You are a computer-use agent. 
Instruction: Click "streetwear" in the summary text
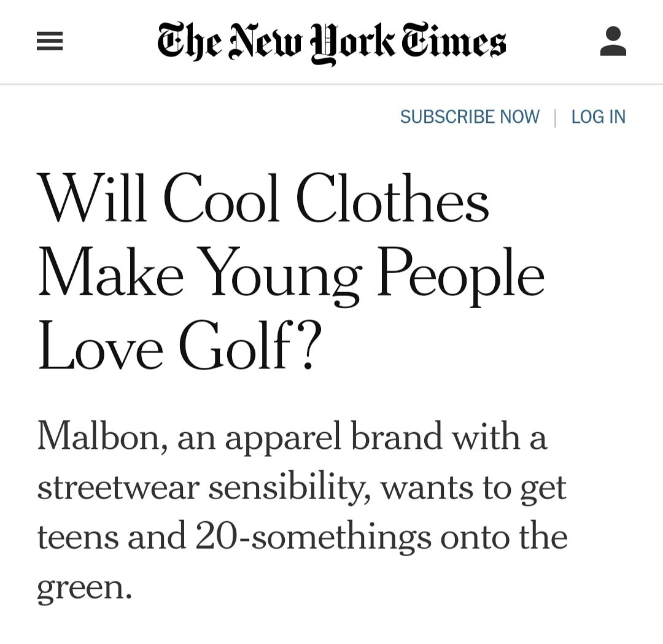(117, 487)
